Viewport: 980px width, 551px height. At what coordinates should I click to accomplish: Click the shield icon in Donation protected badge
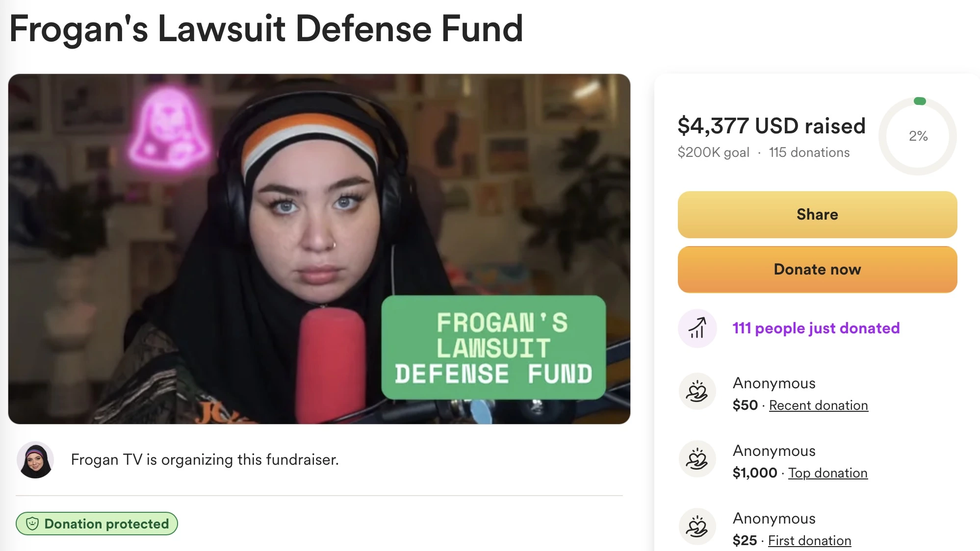[x=32, y=524]
